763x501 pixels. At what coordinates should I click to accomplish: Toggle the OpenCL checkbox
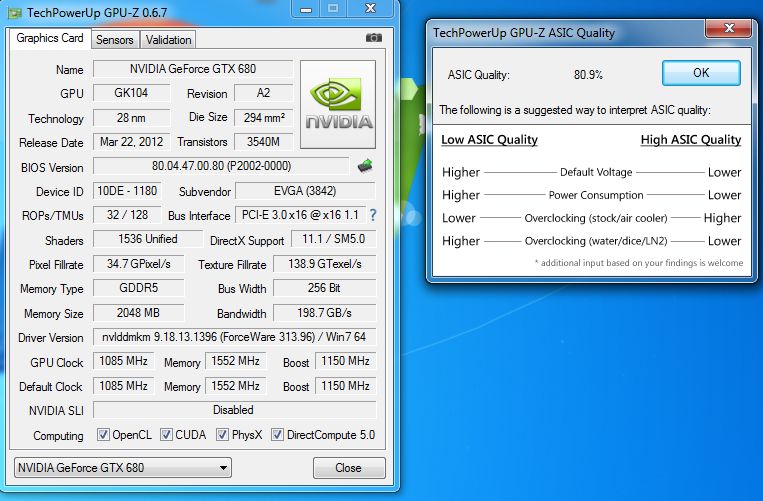tap(103, 434)
